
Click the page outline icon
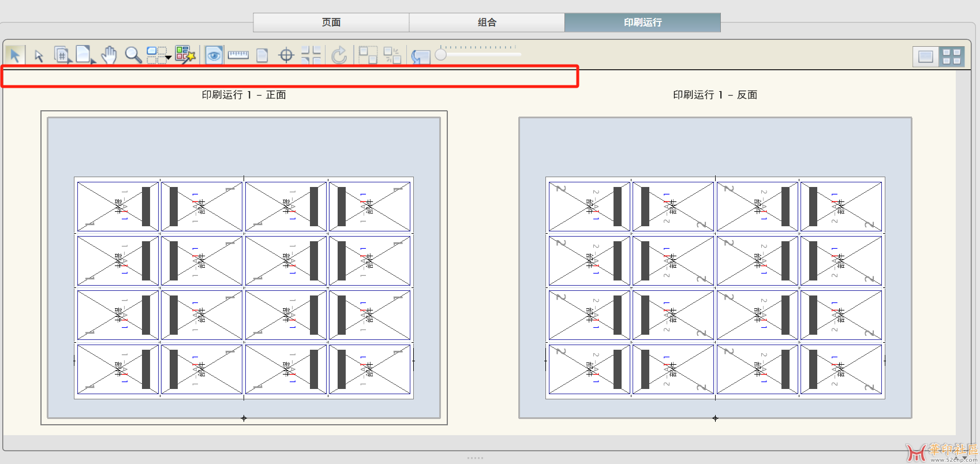pyautogui.click(x=262, y=55)
